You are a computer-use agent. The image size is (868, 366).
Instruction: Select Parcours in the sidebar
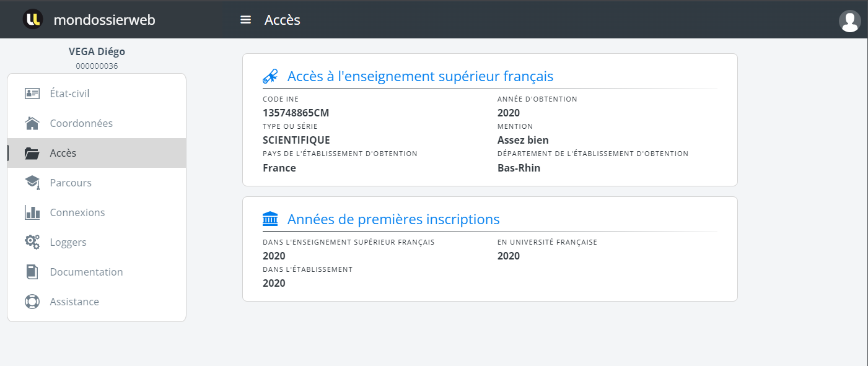point(71,183)
